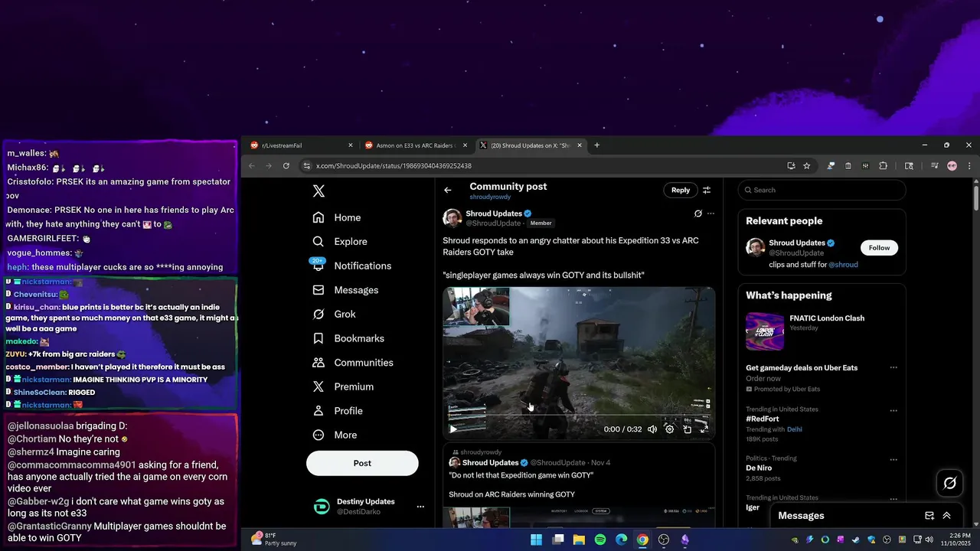Screen dimensions: 980x551
Task: Open the Delhi trending link
Action: 794,429
